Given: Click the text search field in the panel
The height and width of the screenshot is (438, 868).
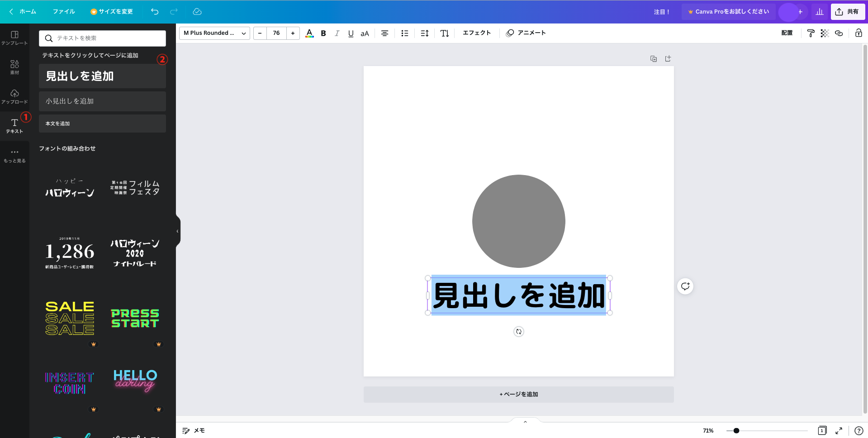Looking at the screenshot, I should (102, 38).
